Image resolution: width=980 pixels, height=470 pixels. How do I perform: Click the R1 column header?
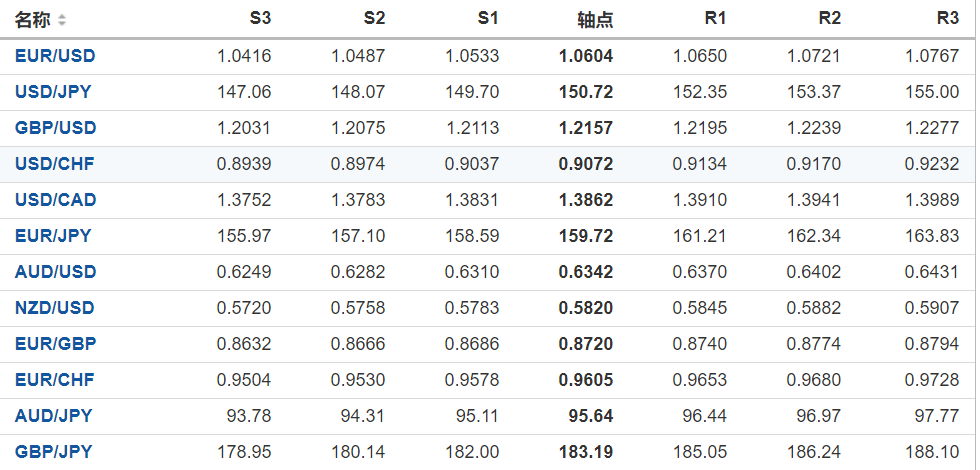click(x=716, y=19)
